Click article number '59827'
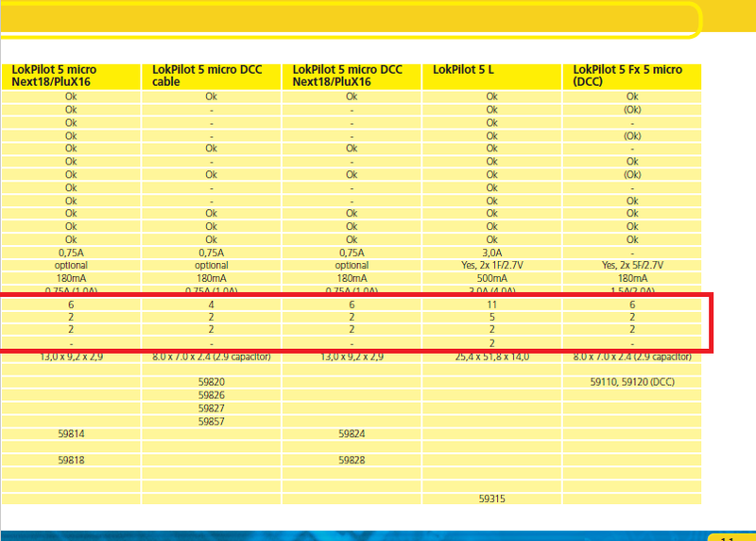756x541 pixels. [211, 409]
